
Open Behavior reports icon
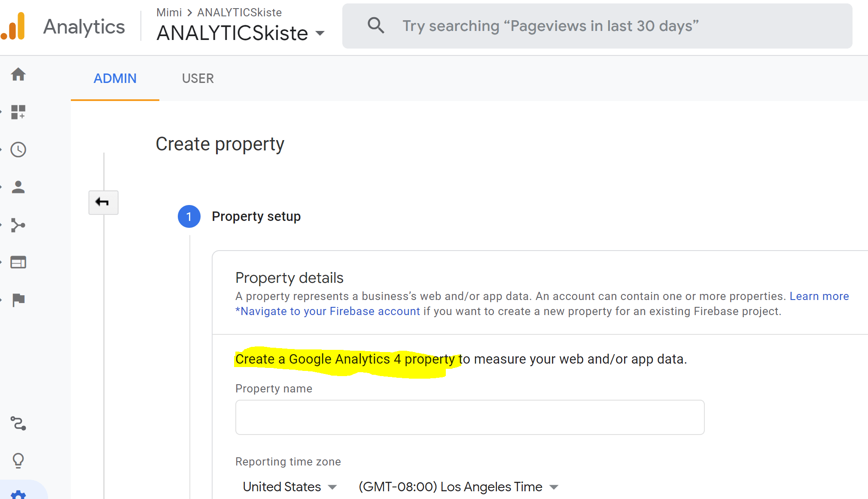pos(18,262)
